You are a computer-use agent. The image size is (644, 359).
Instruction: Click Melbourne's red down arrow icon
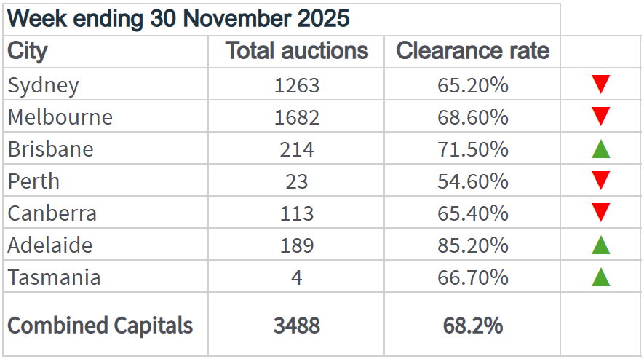600,117
